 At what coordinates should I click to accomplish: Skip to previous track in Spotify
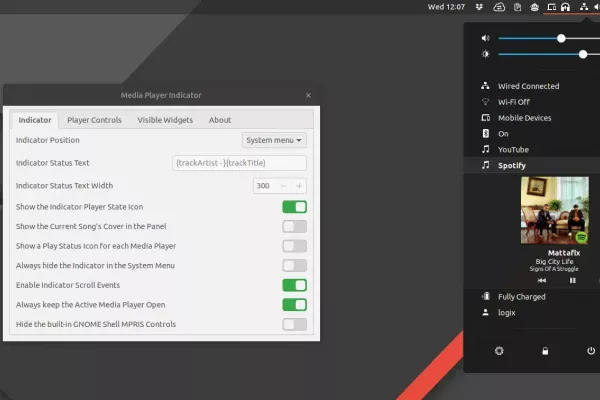tap(542, 281)
